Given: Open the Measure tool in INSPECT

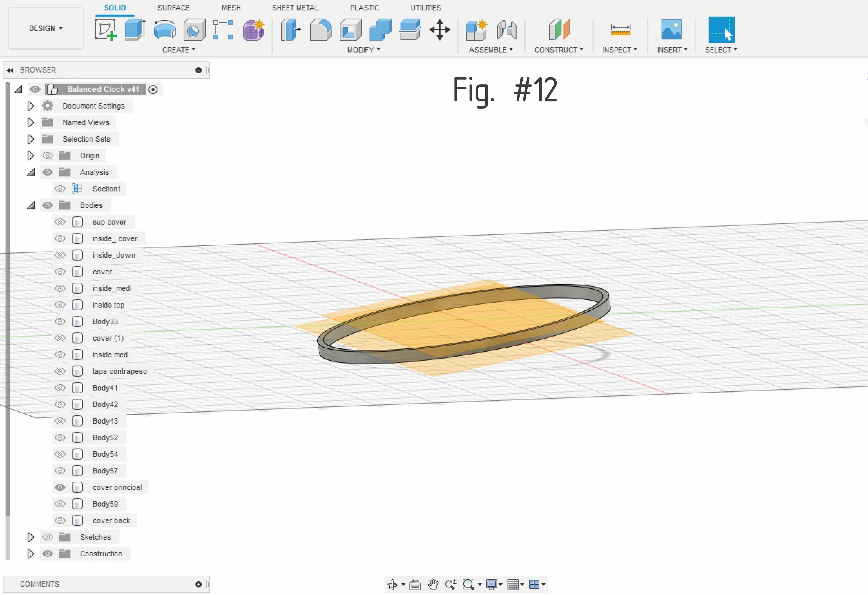Looking at the screenshot, I should click(620, 29).
